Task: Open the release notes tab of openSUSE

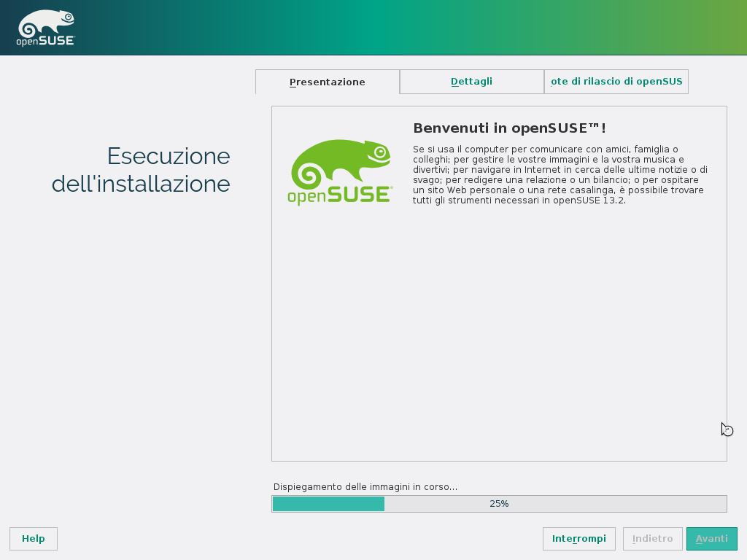Action: pyautogui.click(x=616, y=82)
